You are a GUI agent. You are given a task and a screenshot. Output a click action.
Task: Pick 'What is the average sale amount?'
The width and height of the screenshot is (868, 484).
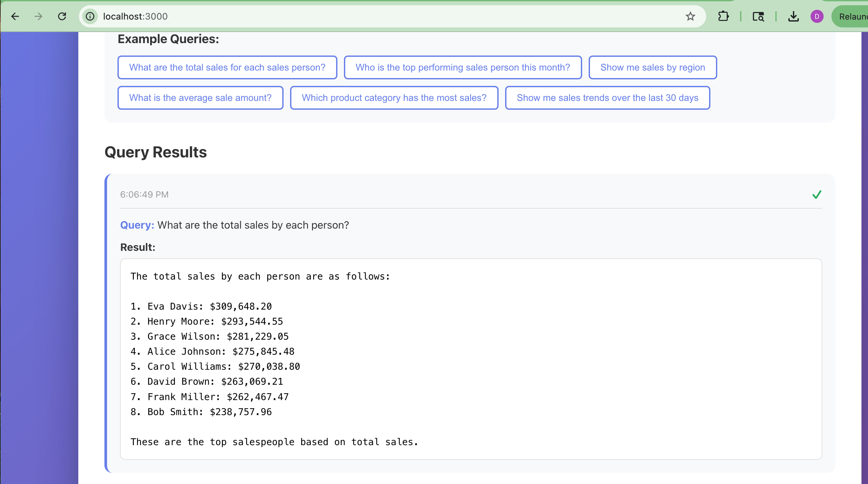200,98
